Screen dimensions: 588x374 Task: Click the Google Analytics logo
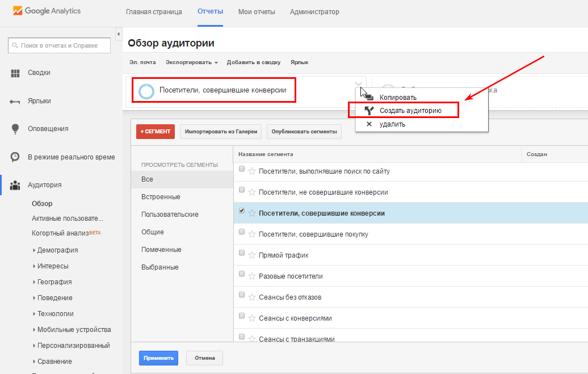[47, 11]
